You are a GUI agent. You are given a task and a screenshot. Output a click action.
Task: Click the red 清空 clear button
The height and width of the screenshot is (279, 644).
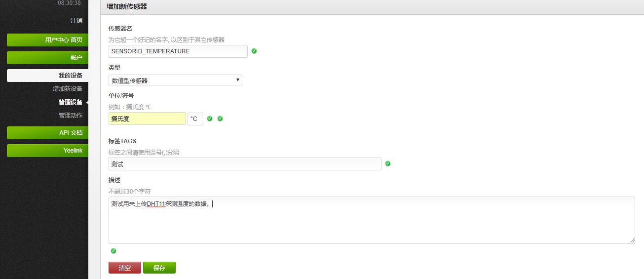(125, 268)
